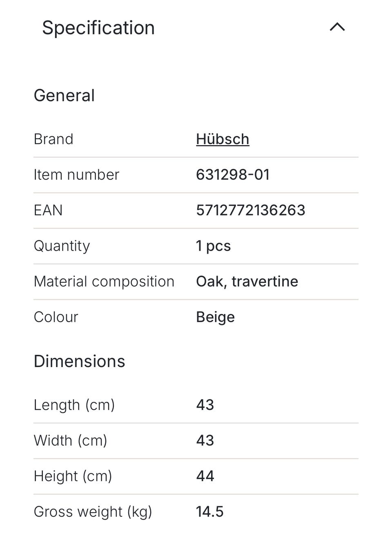Click the Material composition value Oak, travertine

(247, 281)
